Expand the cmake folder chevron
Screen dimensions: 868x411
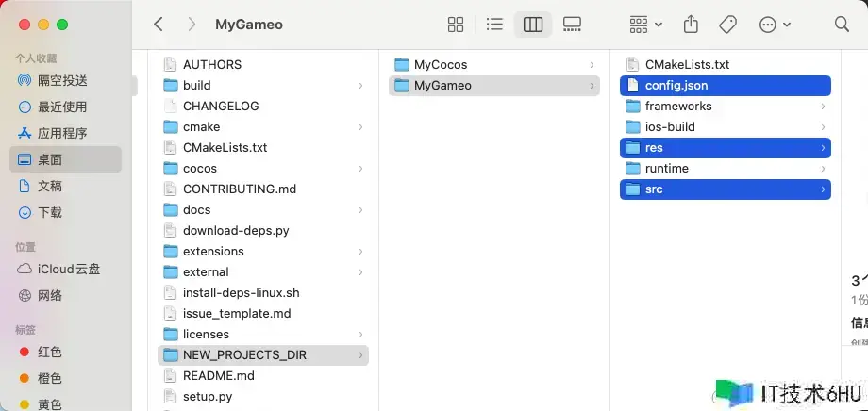pyautogui.click(x=361, y=126)
